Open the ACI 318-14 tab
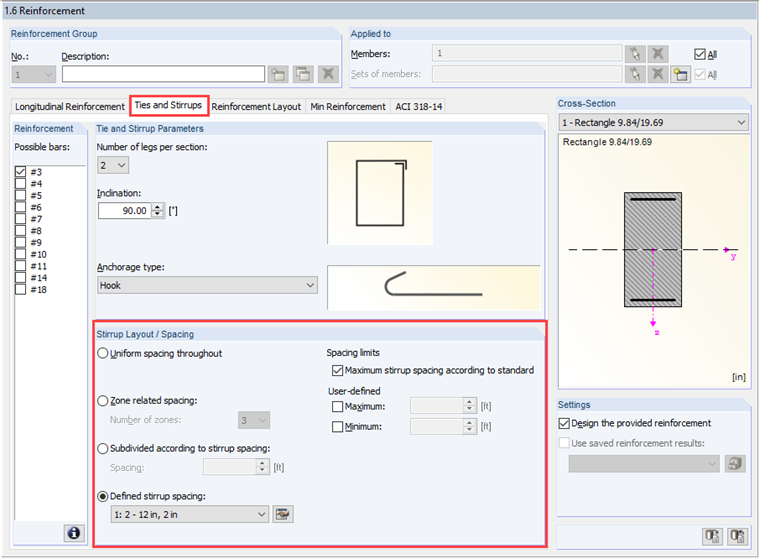 tap(419, 107)
